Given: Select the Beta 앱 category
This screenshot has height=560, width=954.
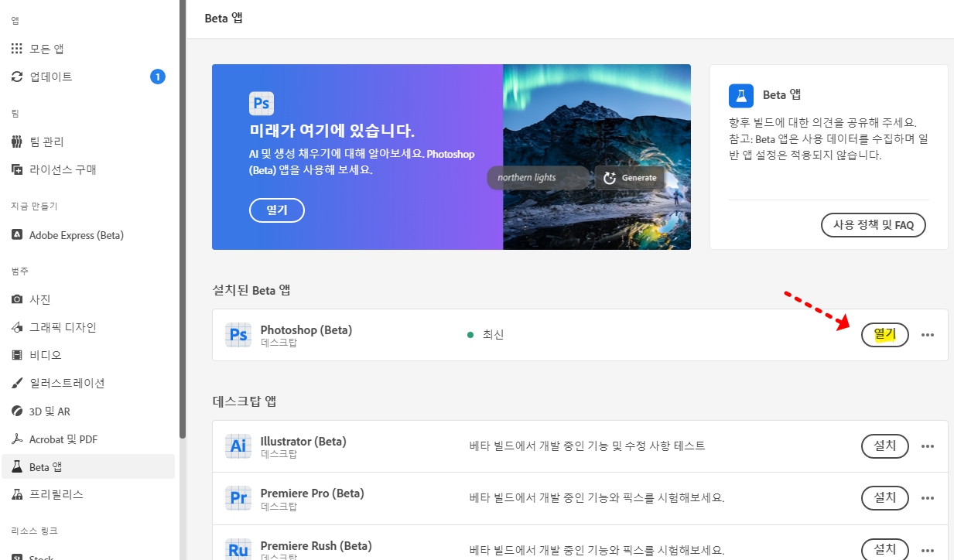Looking at the screenshot, I should [x=87, y=467].
